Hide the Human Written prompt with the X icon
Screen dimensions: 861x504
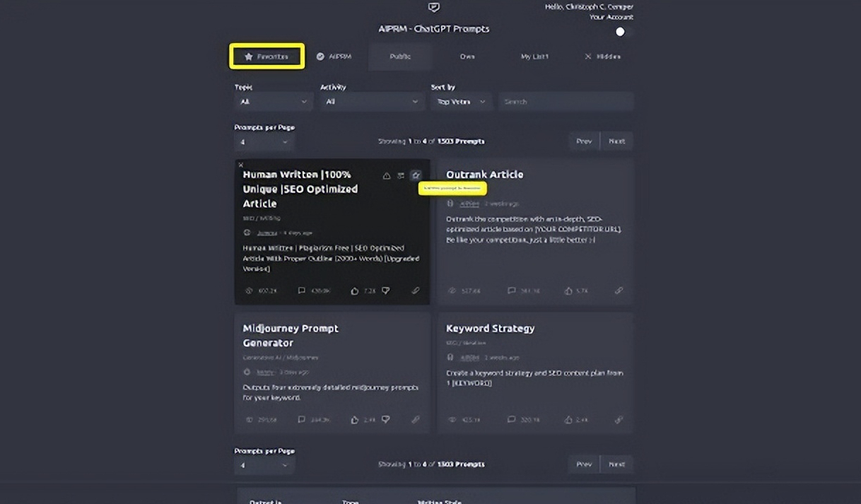[240, 165]
